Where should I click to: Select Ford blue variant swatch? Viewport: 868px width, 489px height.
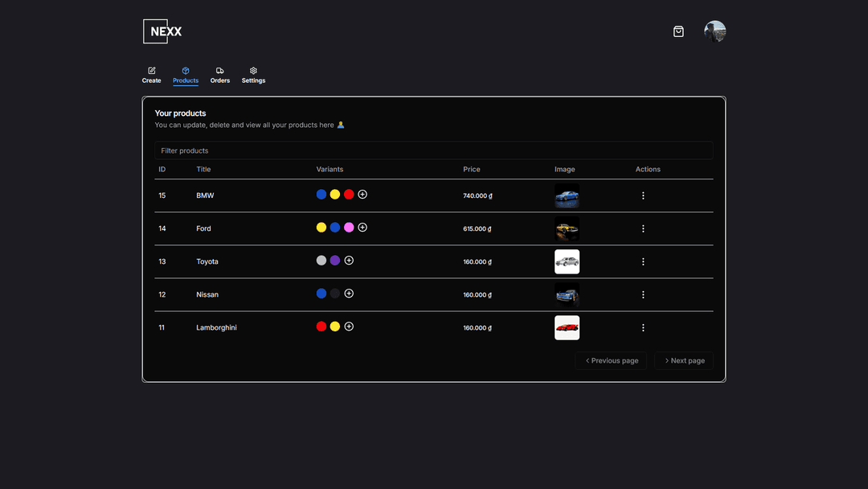(335, 228)
